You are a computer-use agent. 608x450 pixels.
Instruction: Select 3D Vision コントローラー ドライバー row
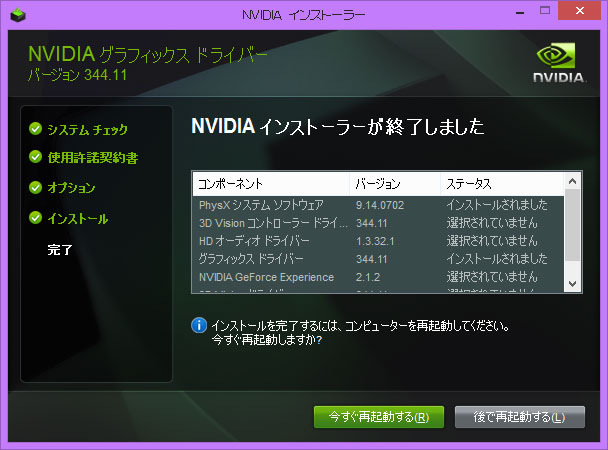(378, 223)
